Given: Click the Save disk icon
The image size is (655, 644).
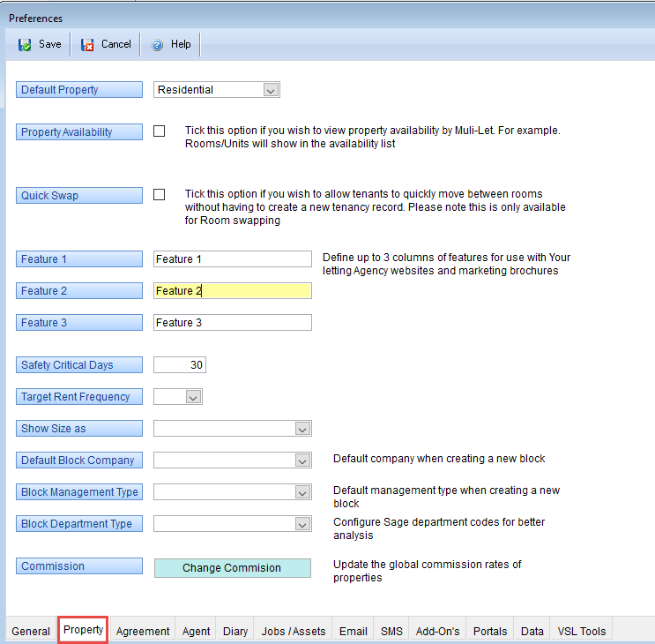Looking at the screenshot, I should tap(25, 45).
